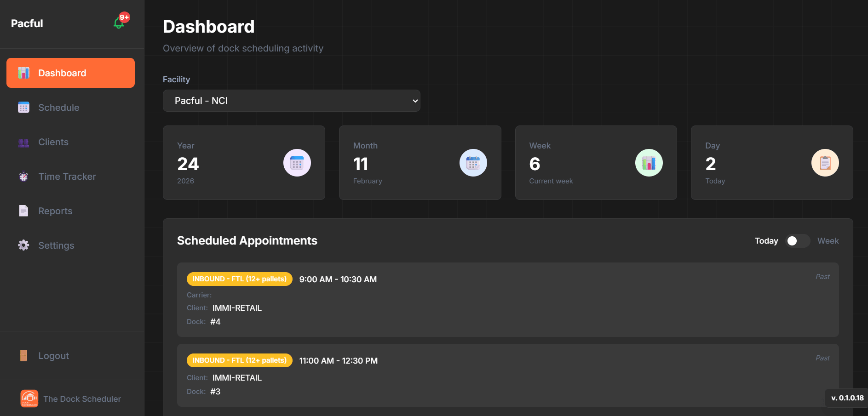Screen dimensions: 868x416
Task: Click the INBOUND - FTL (12+ pallets) badge
Action: [x=239, y=279]
